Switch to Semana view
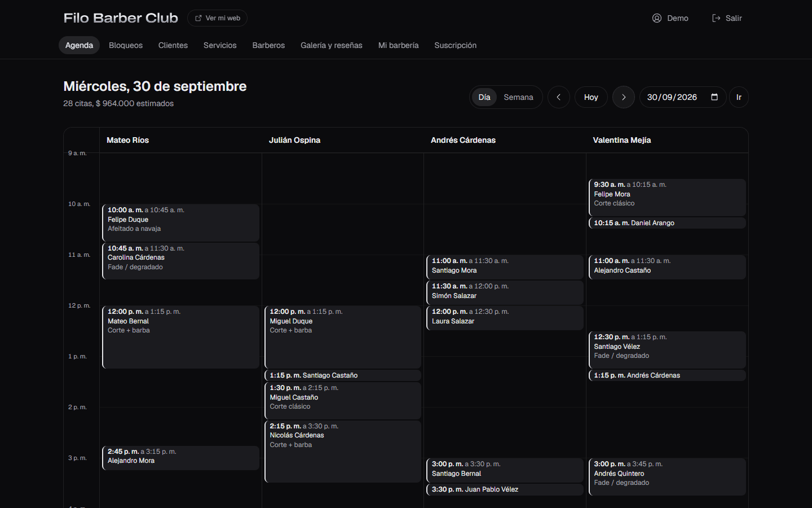812x508 pixels. pyautogui.click(x=518, y=97)
